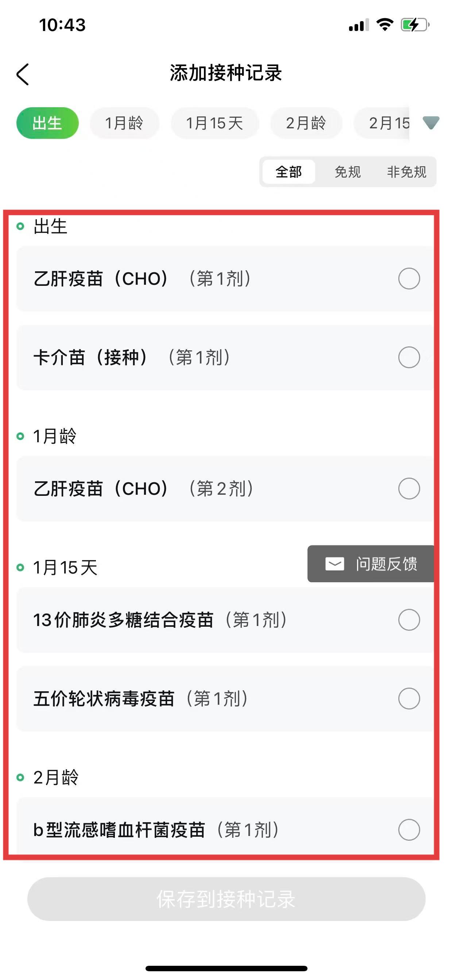Viewport: 453px width, 980px height.
Task: Tap the envelope feedback icon
Action: click(334, 563)
